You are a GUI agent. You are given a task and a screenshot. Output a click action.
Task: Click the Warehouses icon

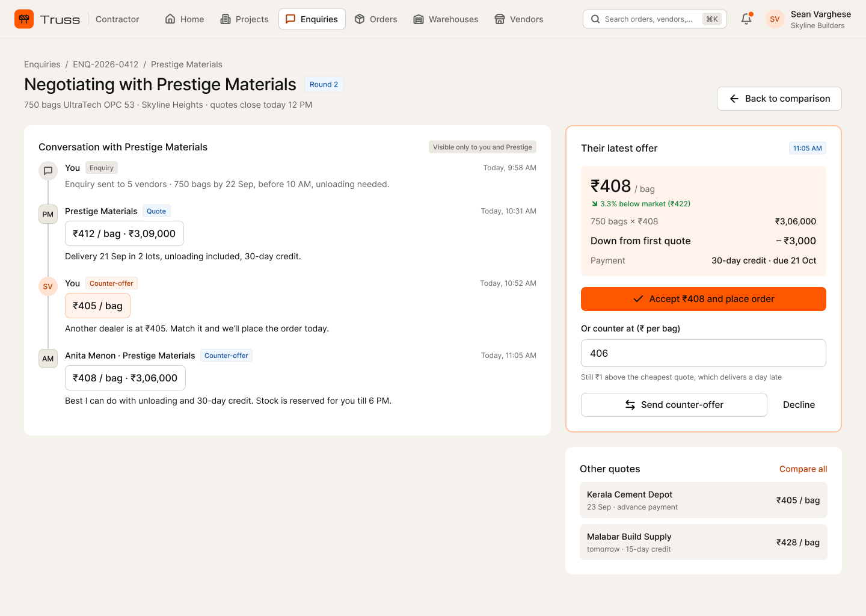pyautogui.click(x=419, y=19)
